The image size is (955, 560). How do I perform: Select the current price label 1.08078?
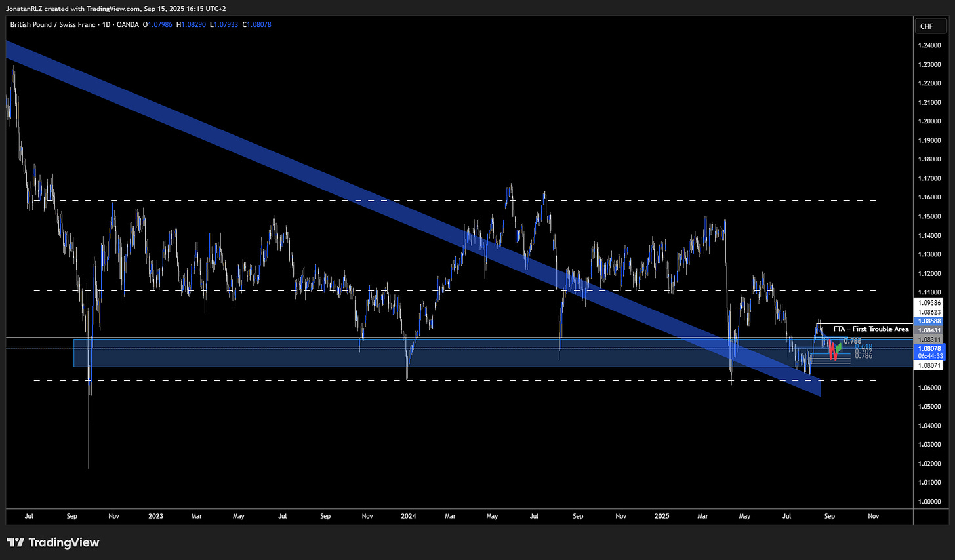pyautogui.click(x=929, y=348)
